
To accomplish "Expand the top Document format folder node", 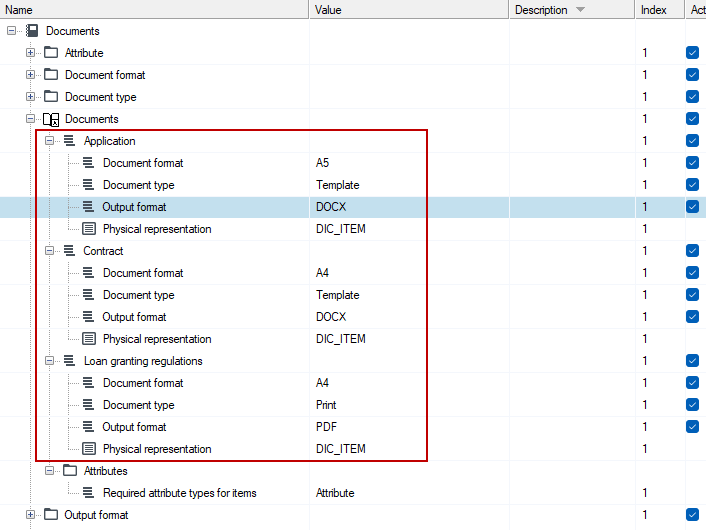I will point(30,75).
